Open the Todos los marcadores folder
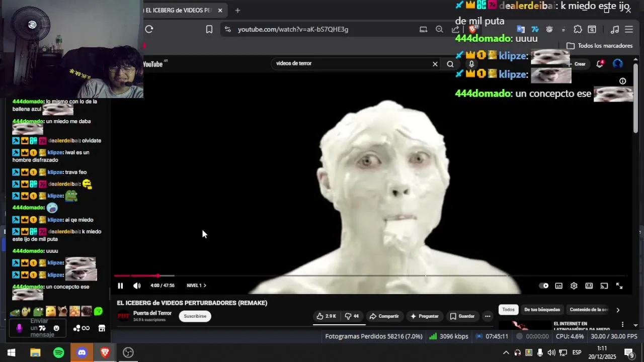The width and height of the screenshot is (644, 362). click(x=599, y=46)
